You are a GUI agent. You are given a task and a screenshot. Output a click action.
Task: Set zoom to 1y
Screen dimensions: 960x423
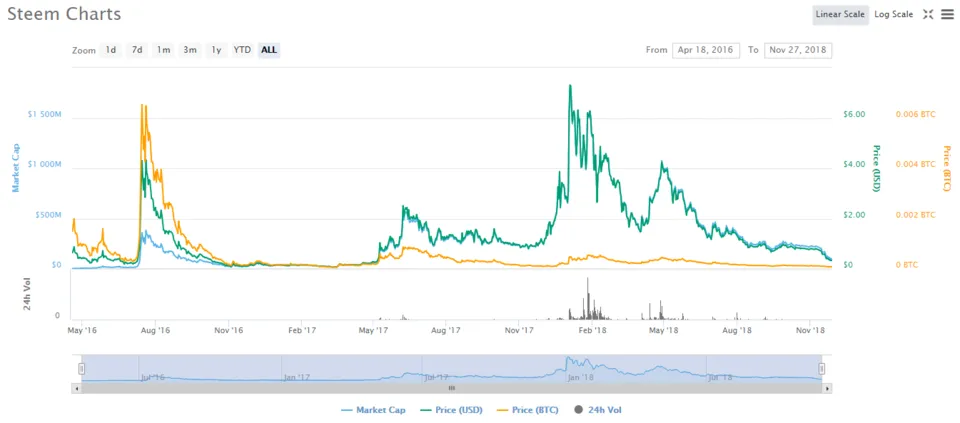coord(216,50)
